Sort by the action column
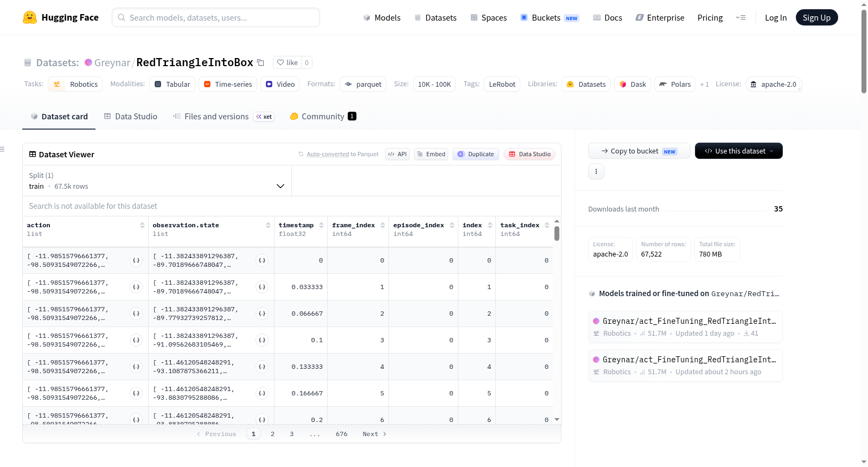This screenshot has height=467, width=868. [x=142, y=225]
